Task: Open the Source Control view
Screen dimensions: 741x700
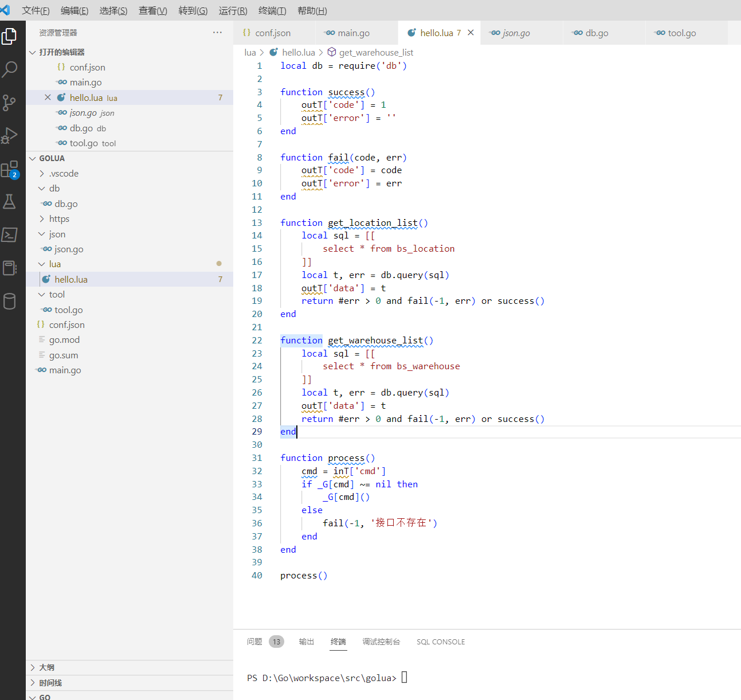Action: (10, 103)
